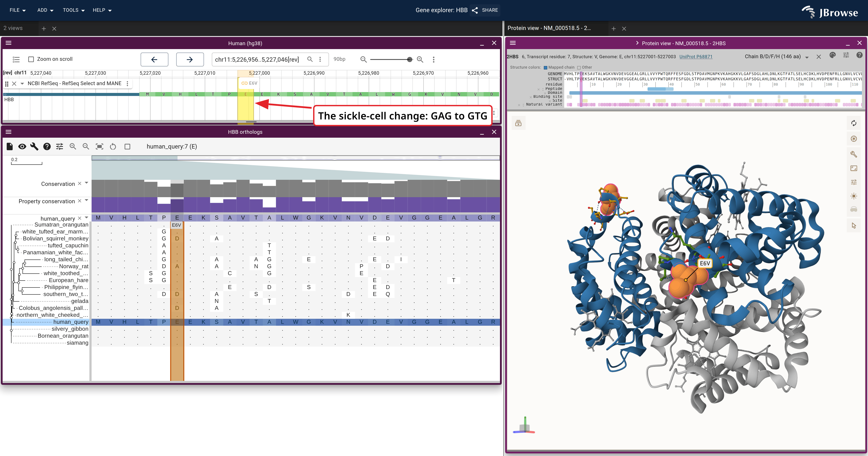Zoom in on the HBB orthologs alignment
This screenshot has width=868, height=456.
click(x=73, y=146)
